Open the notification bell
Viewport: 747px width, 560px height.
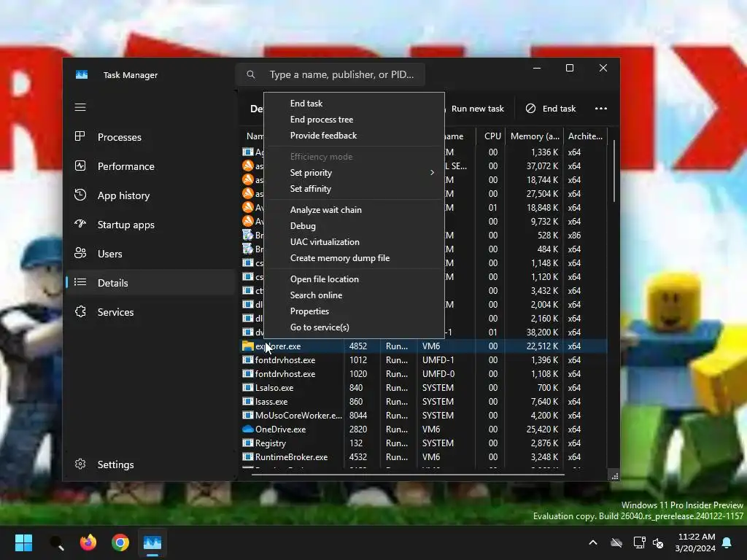coord(727,542)
